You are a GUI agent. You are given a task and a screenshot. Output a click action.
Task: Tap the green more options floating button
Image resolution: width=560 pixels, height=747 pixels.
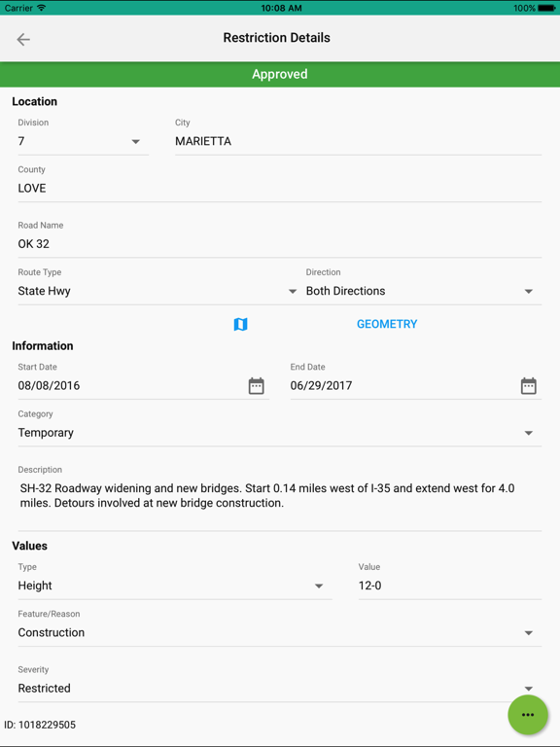point(528,715)
